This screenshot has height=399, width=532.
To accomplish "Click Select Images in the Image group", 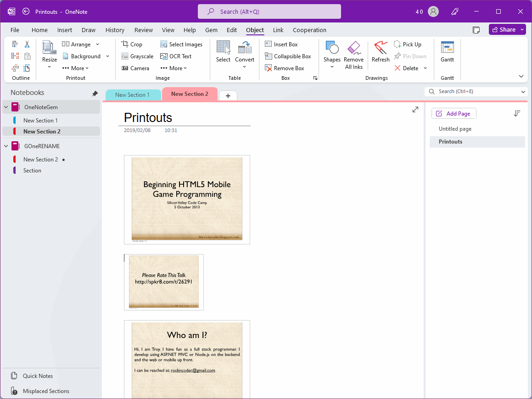I will [x=181, y=44].
